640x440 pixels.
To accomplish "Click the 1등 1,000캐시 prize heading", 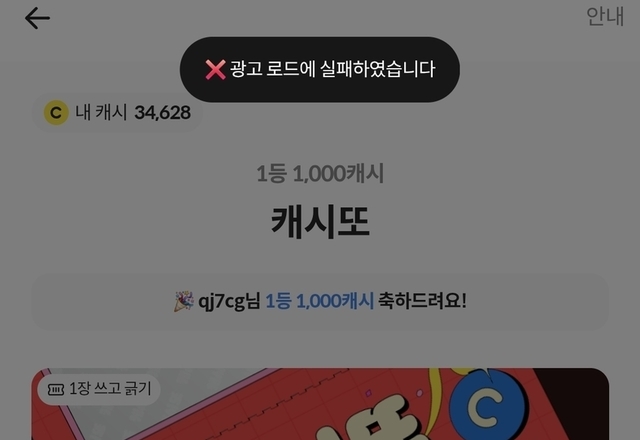I will coord(320,173).
